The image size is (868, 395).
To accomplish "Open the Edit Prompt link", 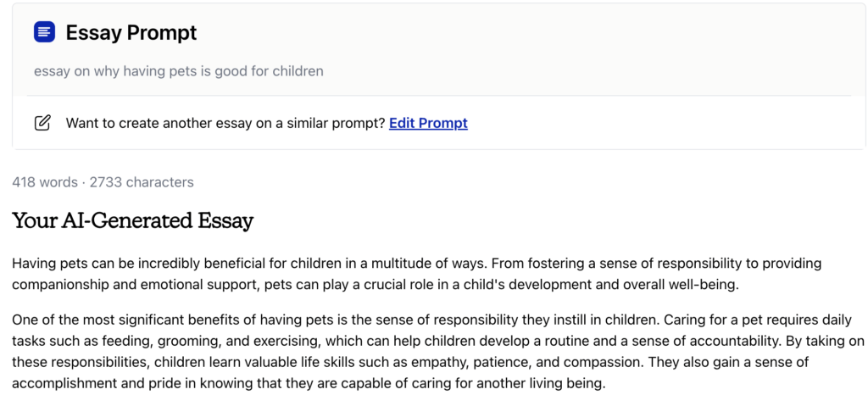I will tap(428, 123).
